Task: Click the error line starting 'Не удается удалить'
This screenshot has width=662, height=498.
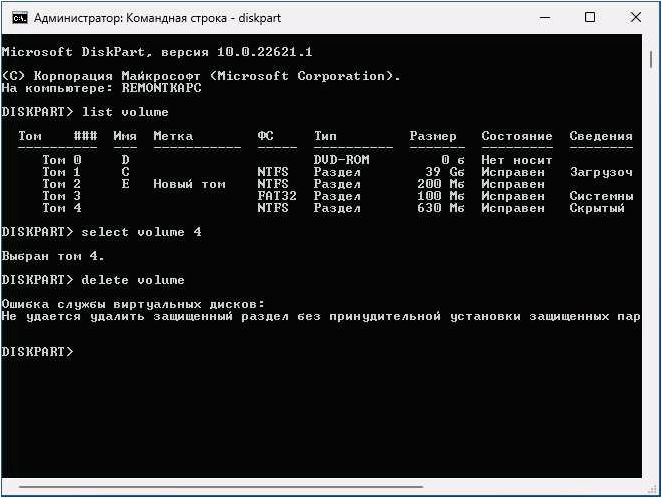Action: (321, 317)
